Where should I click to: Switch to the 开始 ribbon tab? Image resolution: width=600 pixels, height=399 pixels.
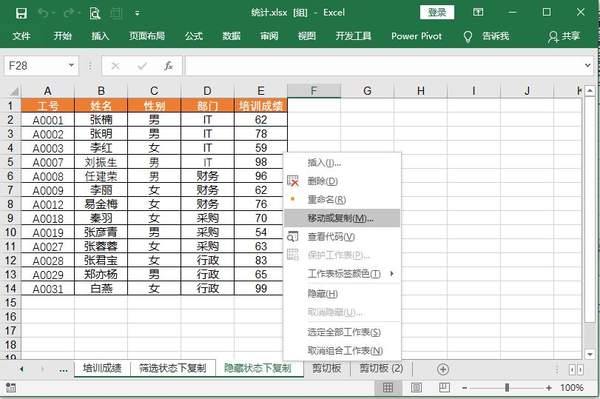(x=62, y=36)
